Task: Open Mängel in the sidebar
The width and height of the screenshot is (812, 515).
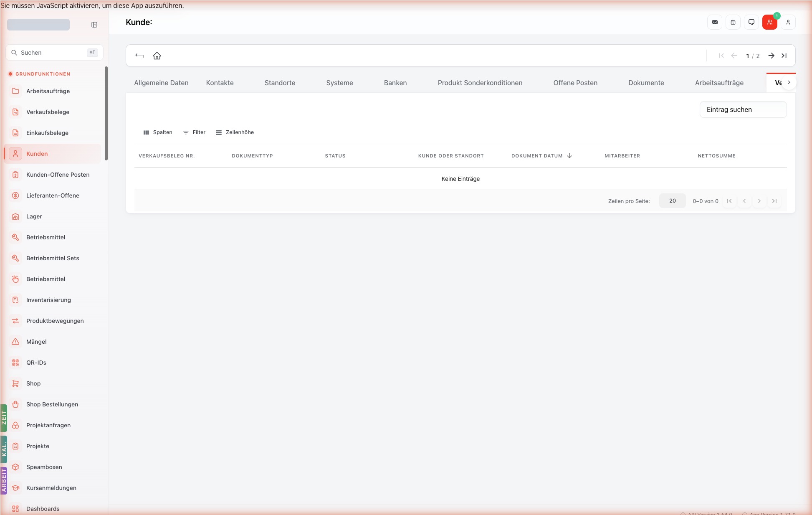Action: (x=53, y=342)
